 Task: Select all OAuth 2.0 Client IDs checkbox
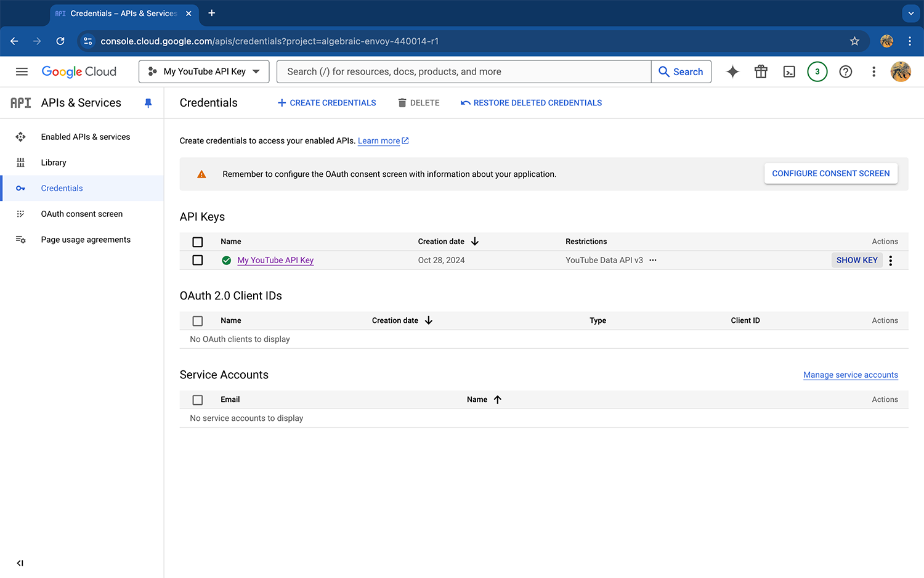[198, 320]
